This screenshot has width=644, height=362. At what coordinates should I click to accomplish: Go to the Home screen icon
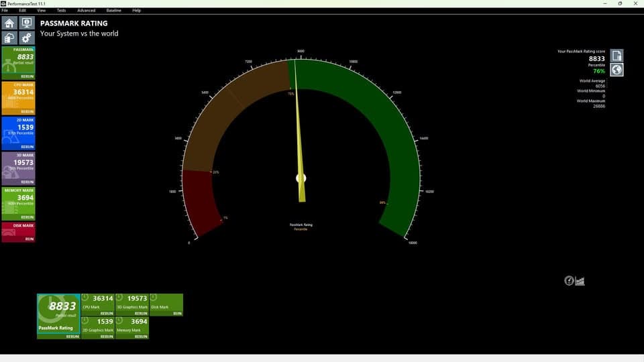[x=9, y=23]
